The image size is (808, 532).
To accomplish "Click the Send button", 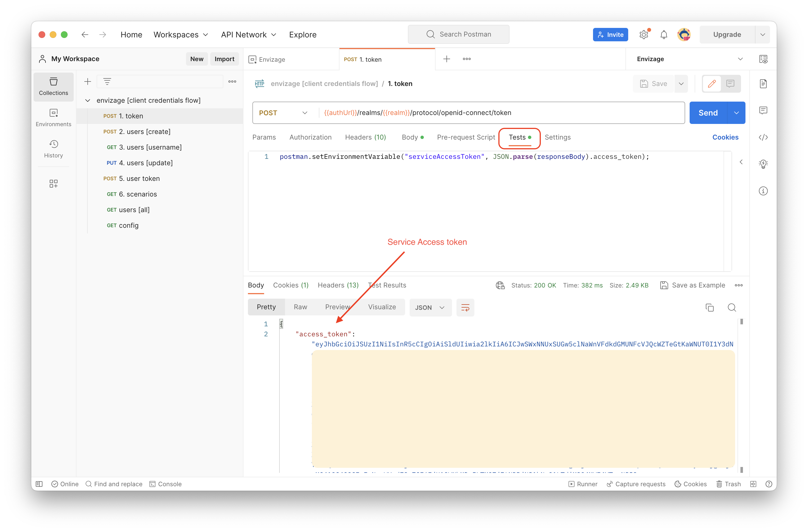I will pos(708,113).
